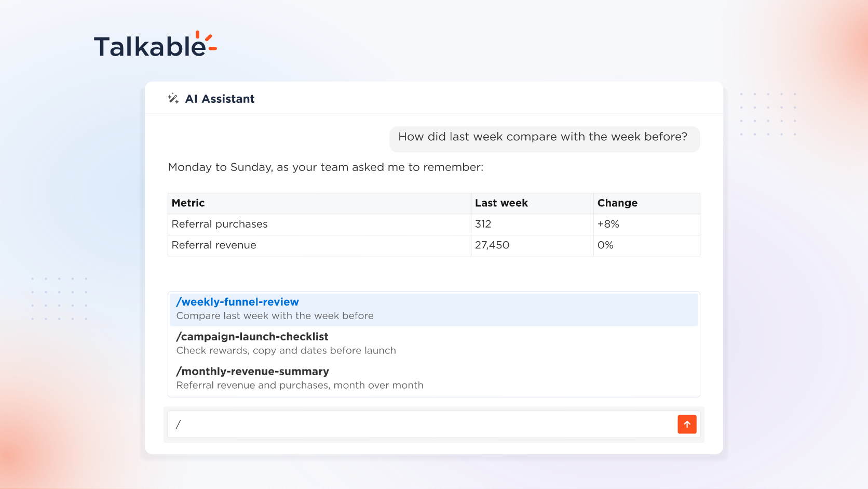Click the Change column header

[x=647, y=203]
